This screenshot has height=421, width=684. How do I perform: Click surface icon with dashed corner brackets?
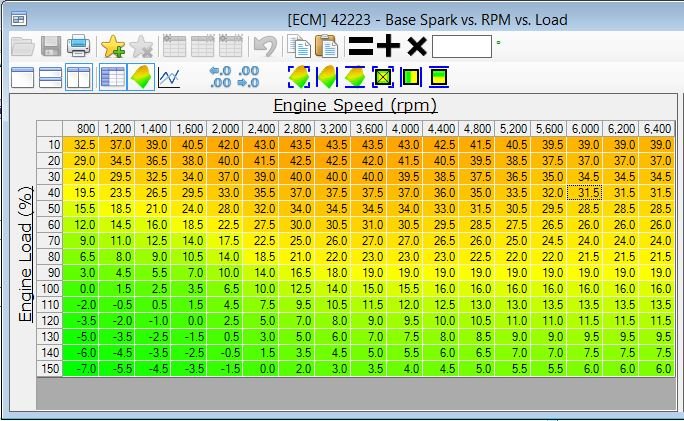[x=299, y=77]
